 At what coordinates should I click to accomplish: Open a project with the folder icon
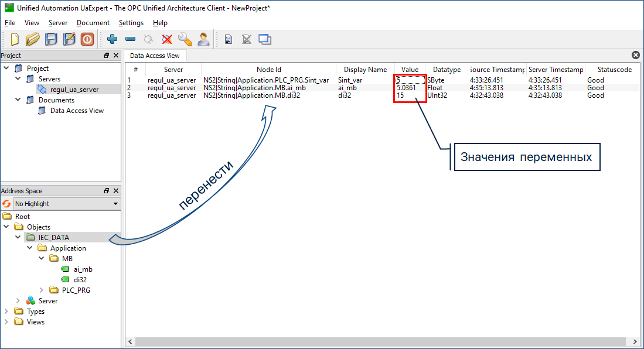[x=33, y=39]
